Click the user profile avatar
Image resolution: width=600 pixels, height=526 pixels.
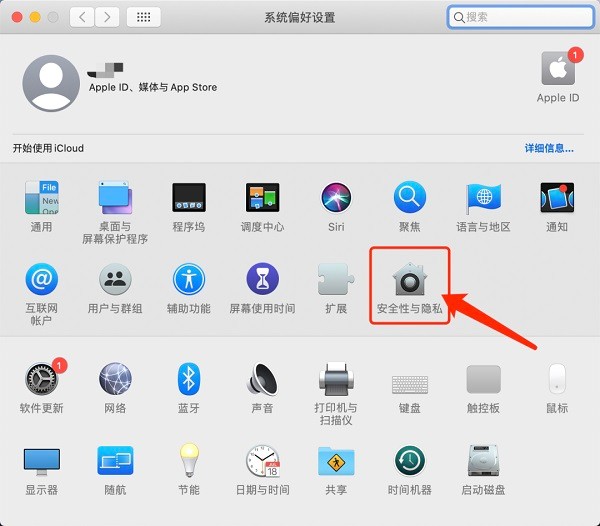click(x=50, y=83)
